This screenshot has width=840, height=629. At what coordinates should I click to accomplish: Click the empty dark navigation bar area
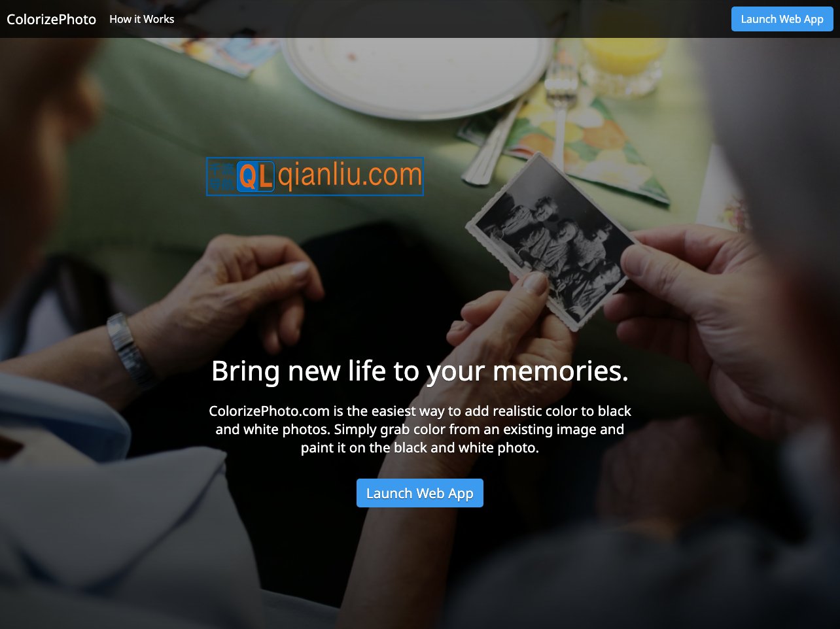pyautogui.click(x=451, y=19)
